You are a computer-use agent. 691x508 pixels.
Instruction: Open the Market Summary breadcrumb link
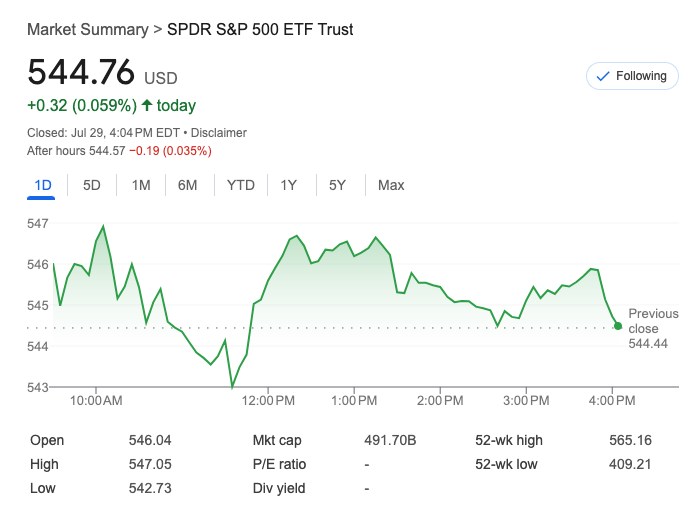[87, 29]
